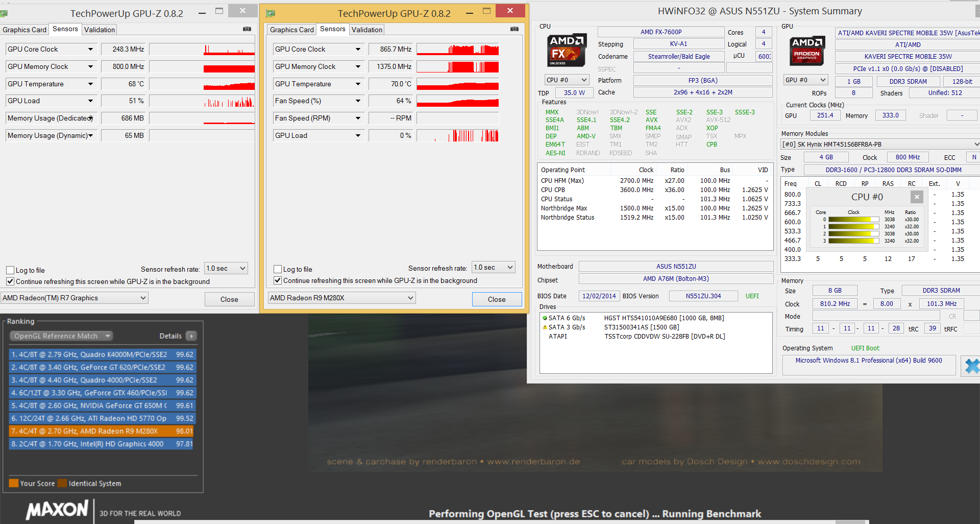The height and width of the screenshot is (524, 980).
Task: Select the ATI Radeon HD 5770 ranking row
Action: point(102,418)
